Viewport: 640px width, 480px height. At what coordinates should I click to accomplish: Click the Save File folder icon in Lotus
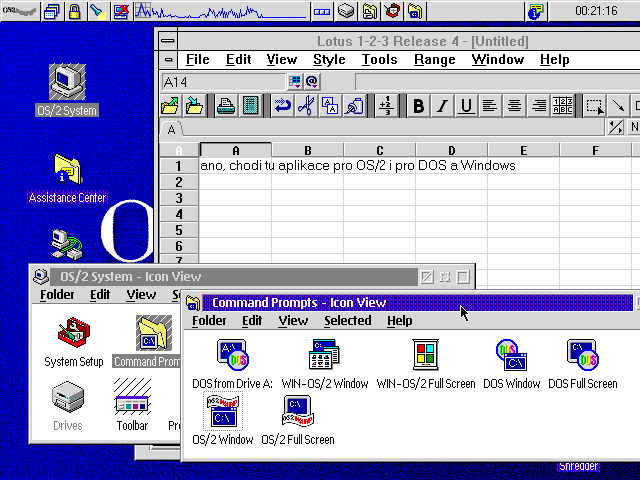194,106
